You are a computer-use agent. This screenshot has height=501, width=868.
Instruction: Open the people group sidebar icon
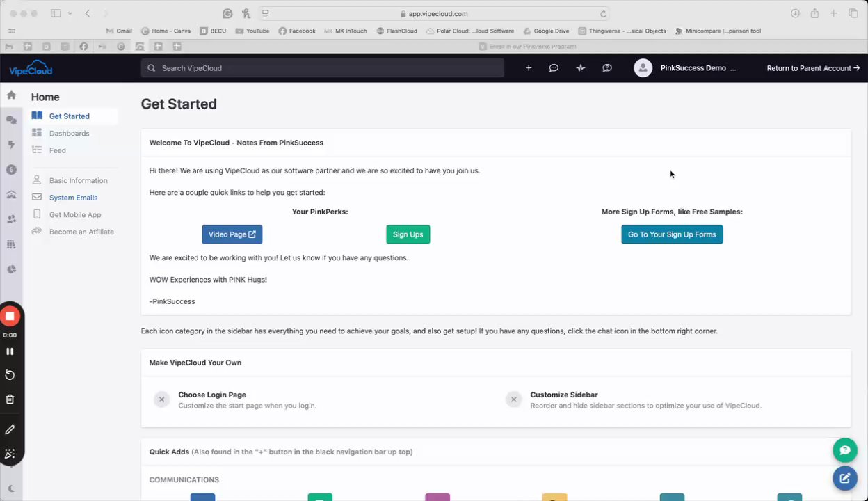pyautogui.click(x=11, y=219)
